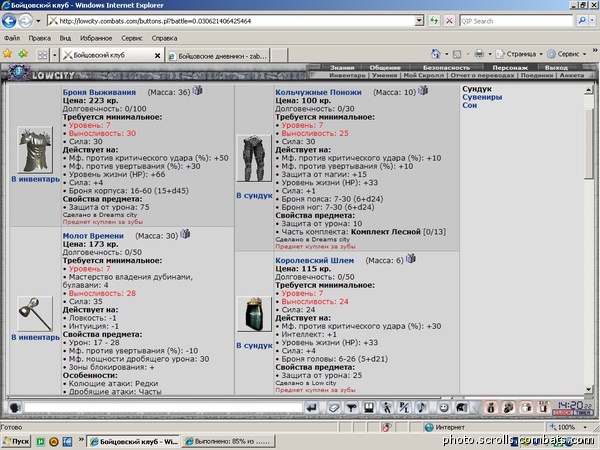Viewport: 600px width, 450px height.
Task: Open the Умения submenu link
Action: click(385, 75)
